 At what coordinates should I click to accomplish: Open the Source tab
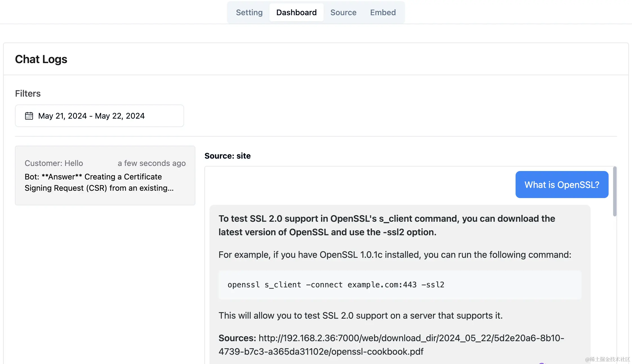pos(343,12)
